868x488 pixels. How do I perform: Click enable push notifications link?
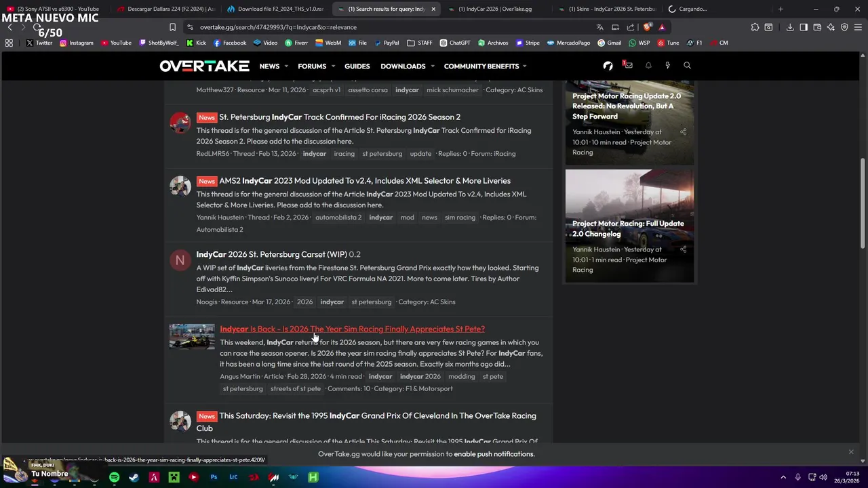(494, 454)
